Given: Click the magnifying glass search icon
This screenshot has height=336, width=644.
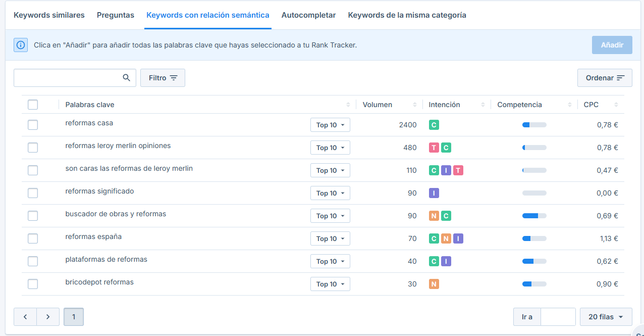Looking at the screenshot, I should pos(127,78).
